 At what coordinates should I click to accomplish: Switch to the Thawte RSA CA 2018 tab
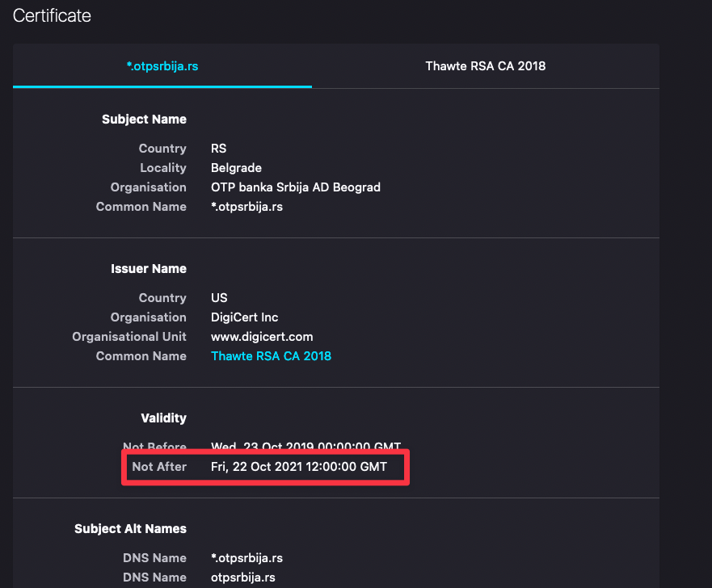pyautogui.click(x=486, y=66)
